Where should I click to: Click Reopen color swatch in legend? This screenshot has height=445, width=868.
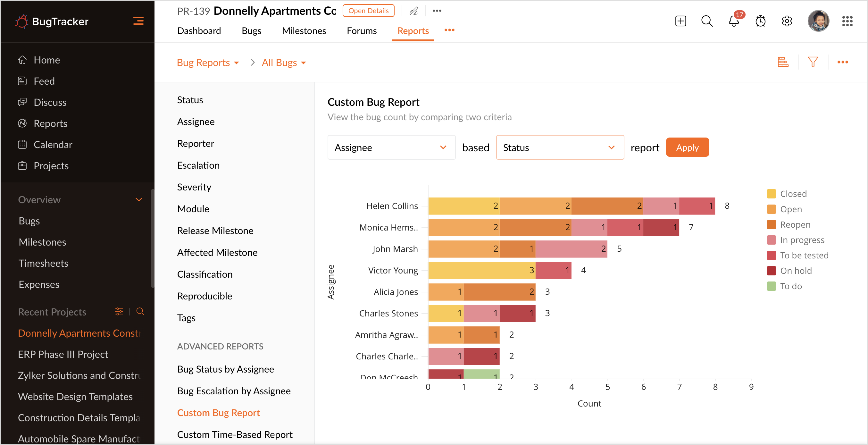click(771, 224)
